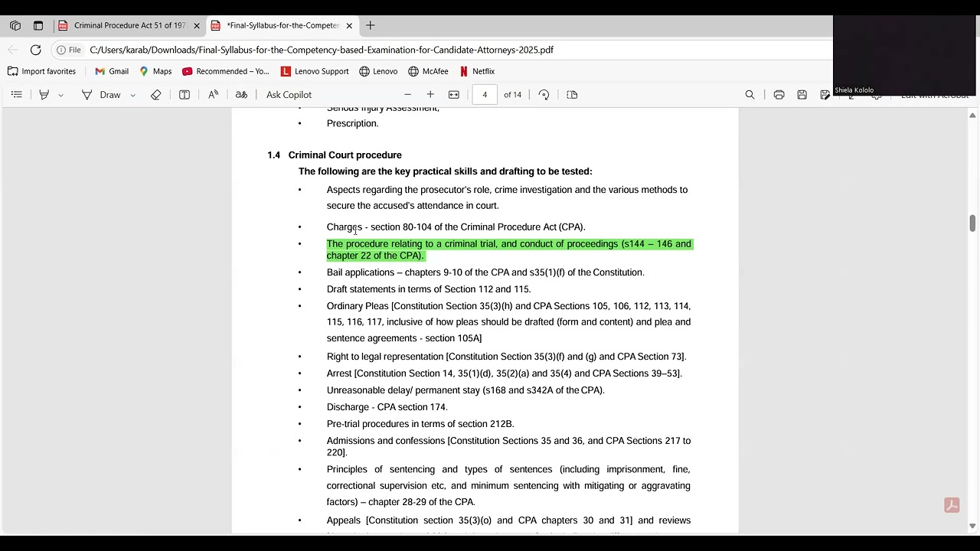Reload the current PDF page
Image resolution: width=980 pixels, height=551 pixels.
tap(36, 50)
